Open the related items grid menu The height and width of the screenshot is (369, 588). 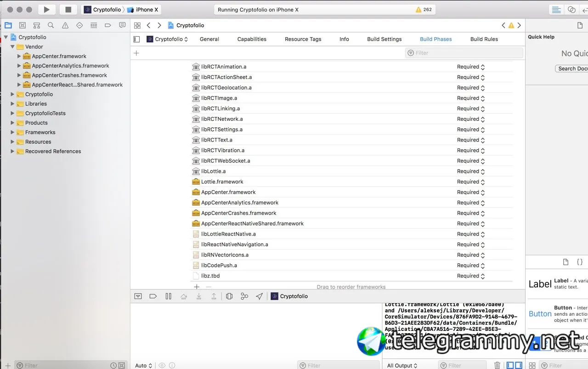[x=137, y=25]
